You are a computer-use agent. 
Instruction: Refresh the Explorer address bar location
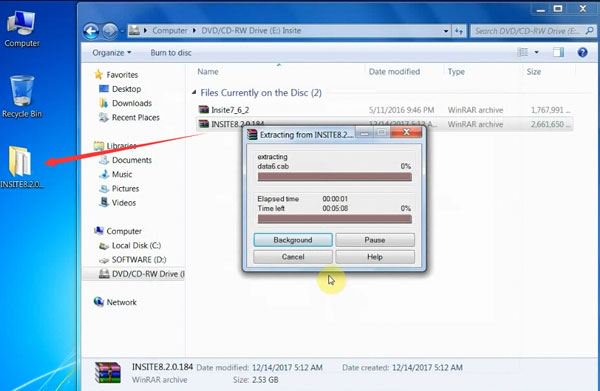(459, 31)
